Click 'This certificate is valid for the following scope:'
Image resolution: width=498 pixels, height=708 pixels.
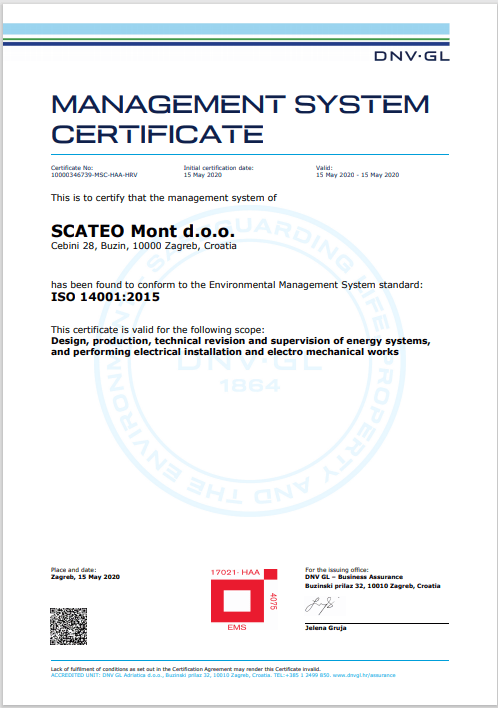click(158, 330)
